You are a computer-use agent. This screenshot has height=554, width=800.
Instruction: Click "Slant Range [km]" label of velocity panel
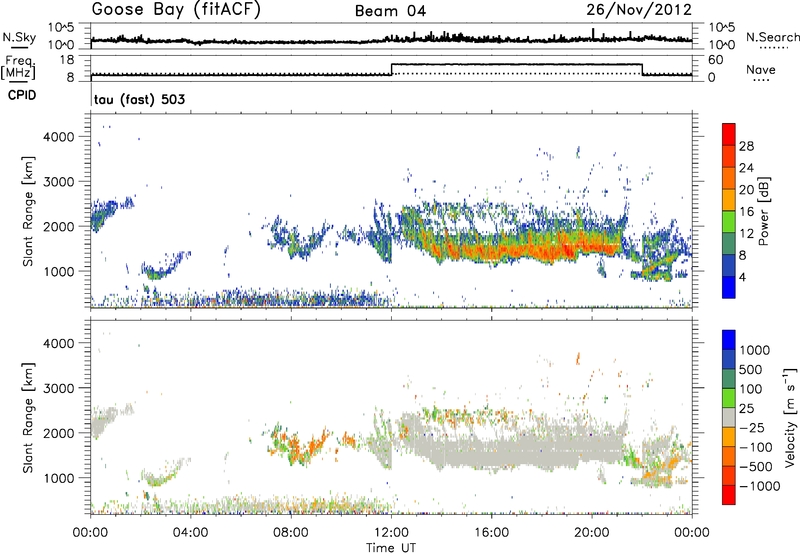pos(28,417)
